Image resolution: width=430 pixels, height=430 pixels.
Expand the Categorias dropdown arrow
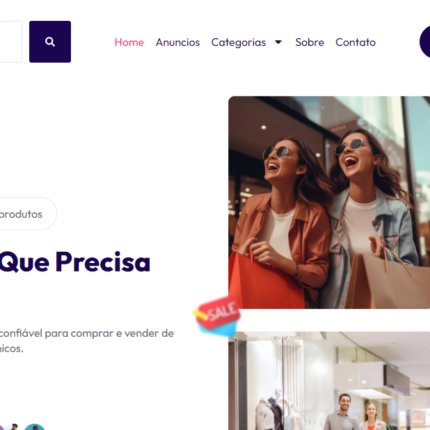click(x=278, y=42)
